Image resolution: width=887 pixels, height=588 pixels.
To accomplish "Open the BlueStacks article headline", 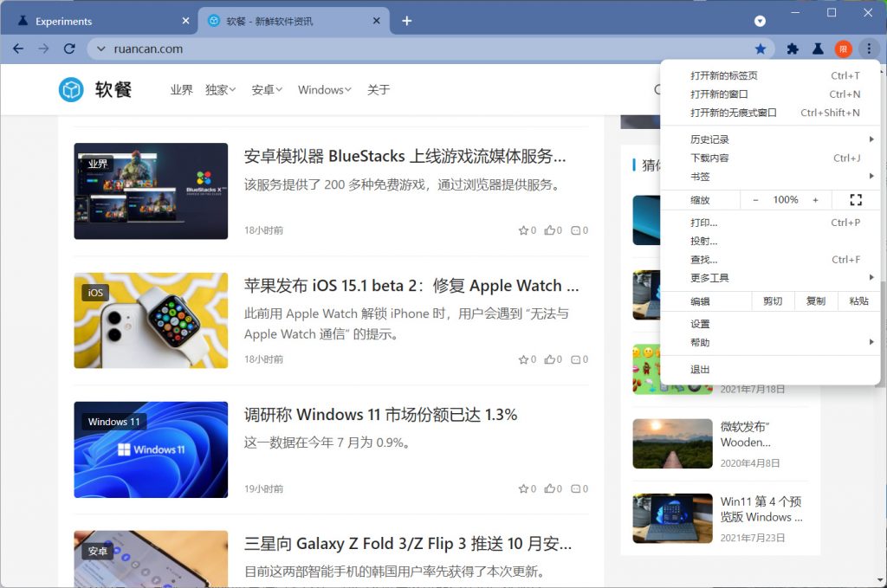I will (x=405, y=157).
